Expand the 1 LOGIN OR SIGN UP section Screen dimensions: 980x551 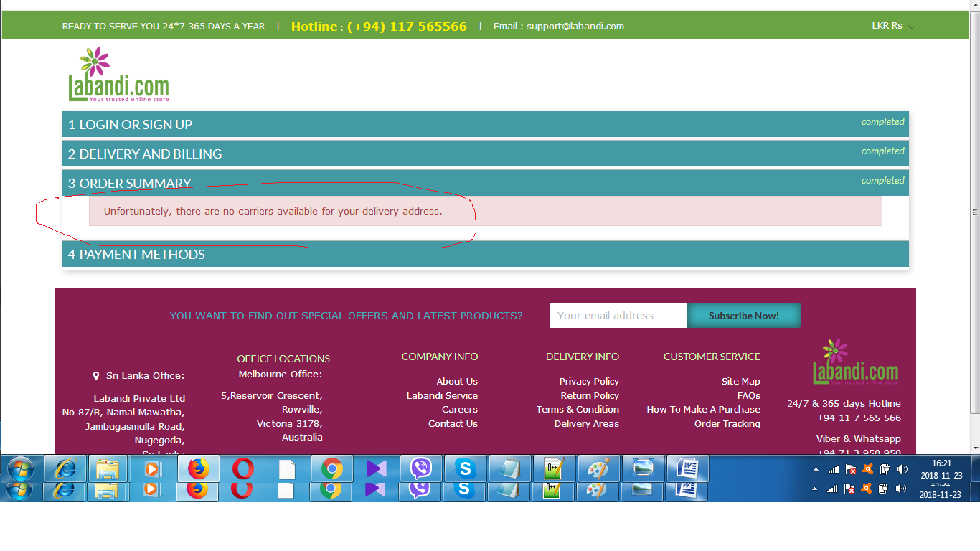pyautogui.click(x=486, y=124)
